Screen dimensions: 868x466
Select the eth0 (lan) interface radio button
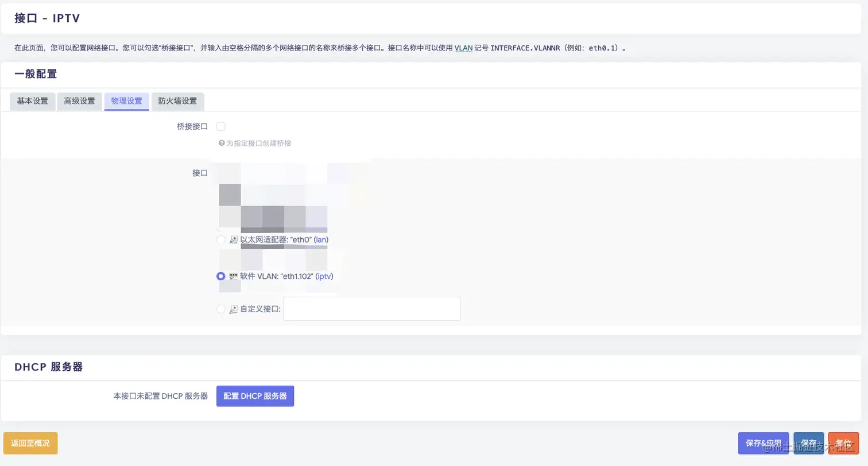point(220,240)
